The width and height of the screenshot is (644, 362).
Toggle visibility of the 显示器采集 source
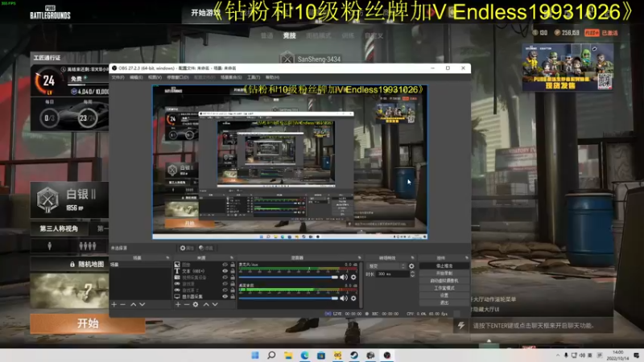click(x=225, y=296)
